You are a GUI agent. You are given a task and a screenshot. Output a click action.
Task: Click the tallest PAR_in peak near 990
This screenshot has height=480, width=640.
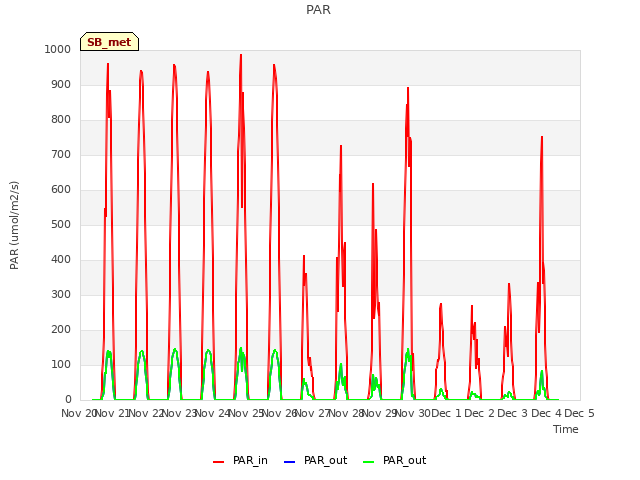pyautogui.click(x=241, y=55)
